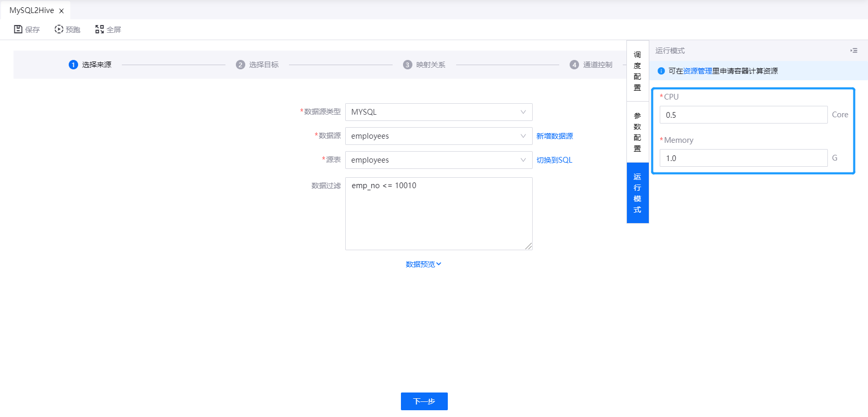Click the Memory input field
Viewport: 868px width, 417px height.
(744, 158)
